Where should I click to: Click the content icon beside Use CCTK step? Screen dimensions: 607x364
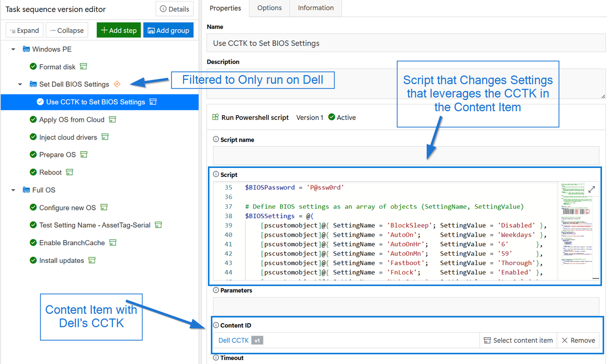tap(153, 102)
